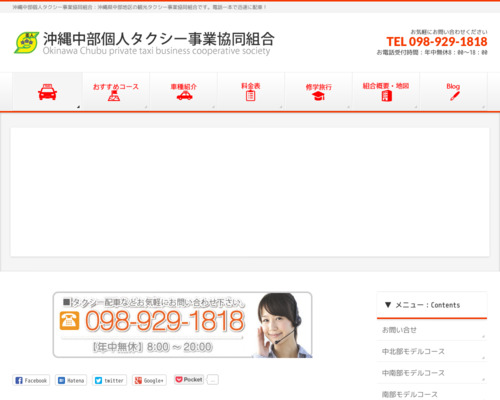Share on Google+ button
The image size is (500, 400).
click(x=149, y=380)
